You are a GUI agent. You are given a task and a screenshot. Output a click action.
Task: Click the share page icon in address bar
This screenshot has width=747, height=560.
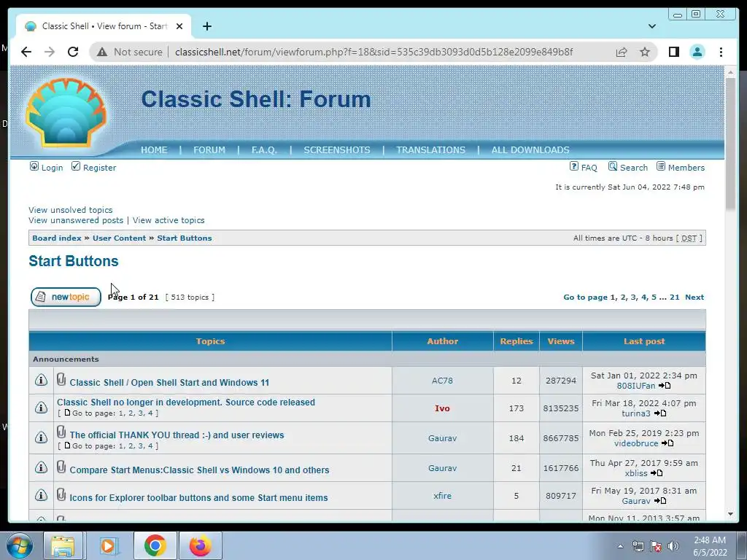coord(622,52)
